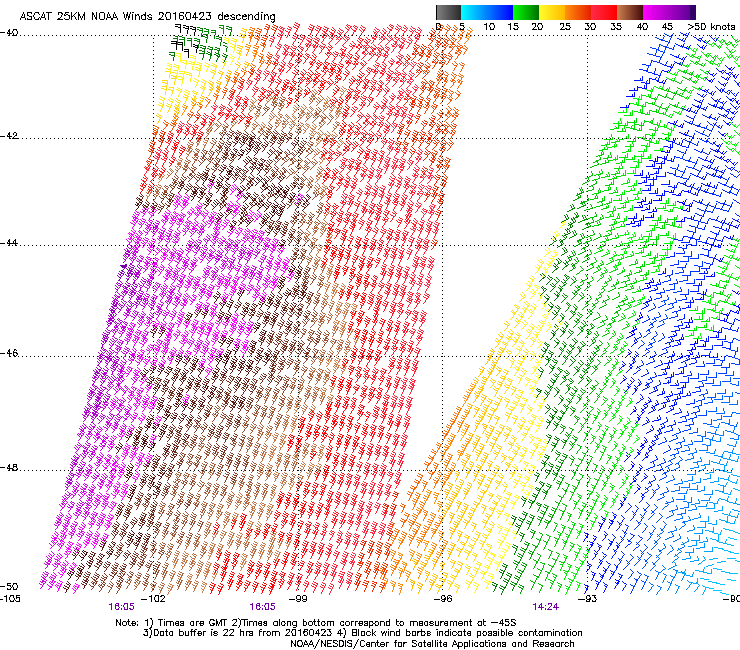Click the '15' legend scale label
The width and height of the screenshot is (740, 650).
tap(513, 26)
